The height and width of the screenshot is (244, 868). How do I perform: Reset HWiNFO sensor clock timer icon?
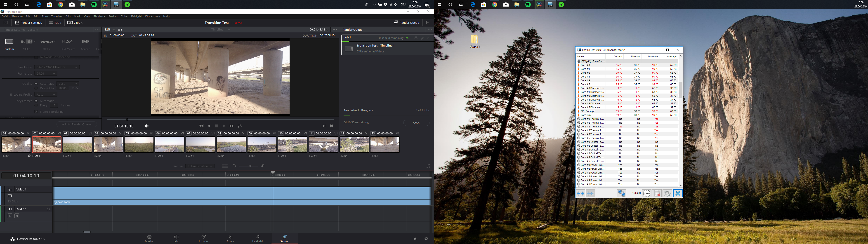[647, 193]
